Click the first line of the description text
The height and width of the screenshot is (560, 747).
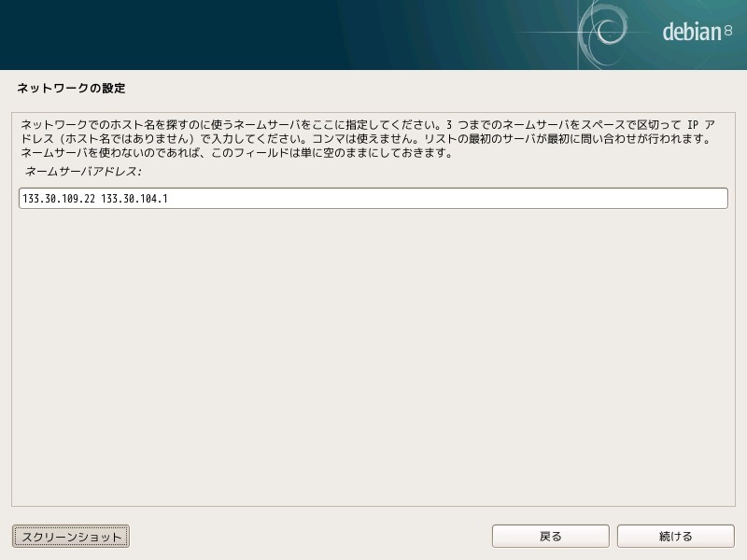tap(367, 125)
